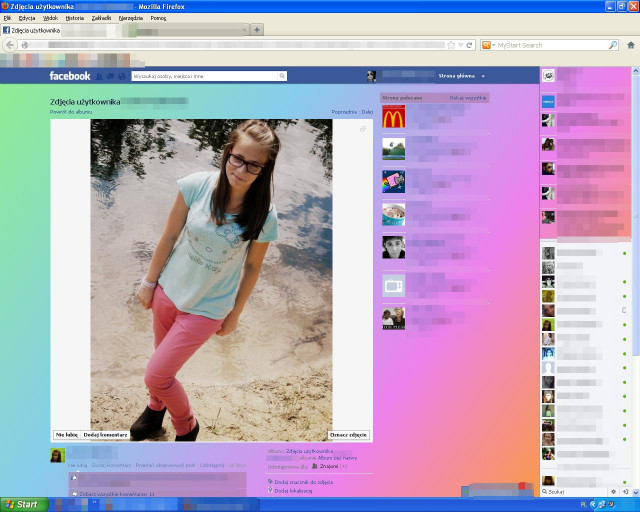
Task: Open Facebook notifications globe icon
Action: [121, 76]
